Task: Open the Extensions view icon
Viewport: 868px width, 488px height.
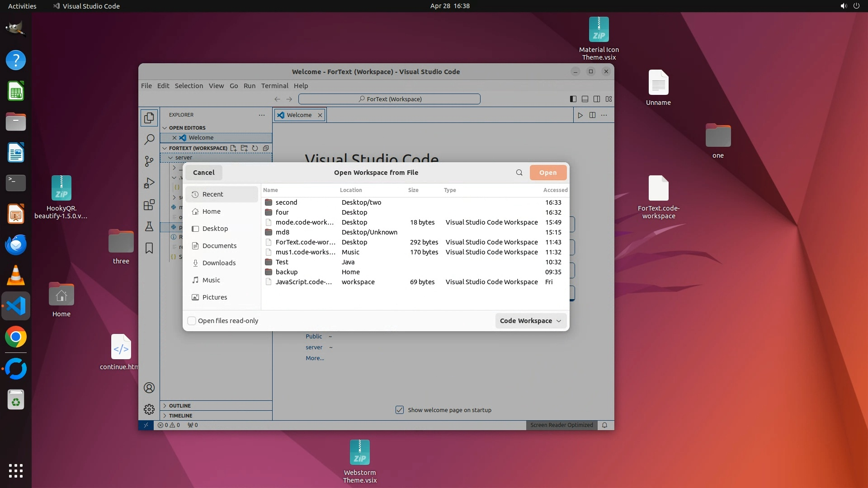Action: pyautogui.click(x=149, y=205)
